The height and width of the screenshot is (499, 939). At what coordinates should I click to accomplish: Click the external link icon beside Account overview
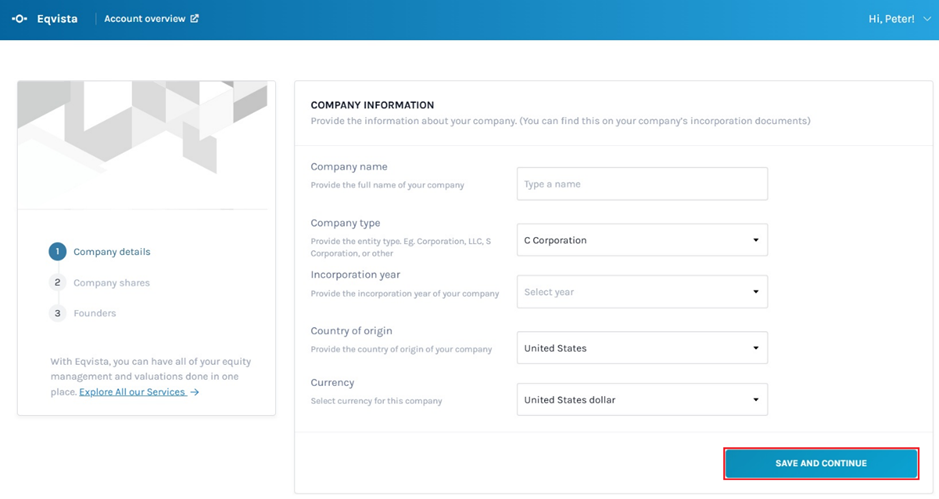click(194, 19)
